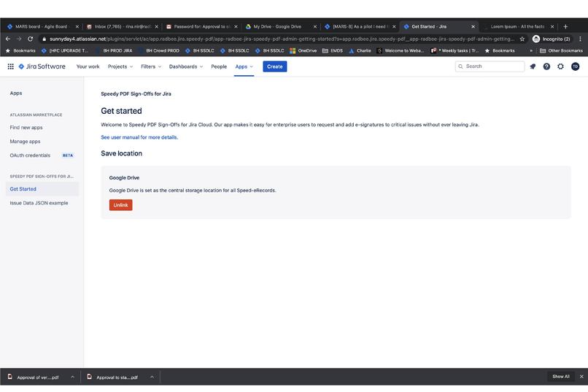588x392 pixels.
Task: Open the Charlie bookmark
Action: tap(360, 50)
